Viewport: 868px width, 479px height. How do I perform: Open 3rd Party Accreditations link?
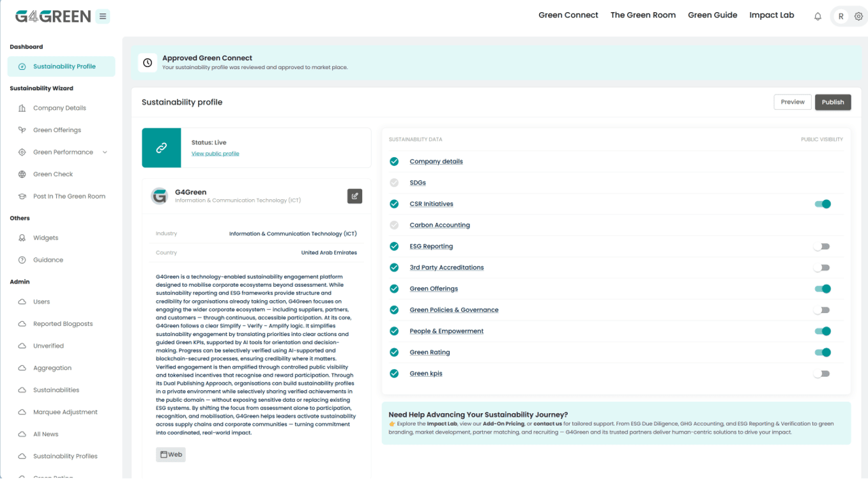[x=446, y=268]
